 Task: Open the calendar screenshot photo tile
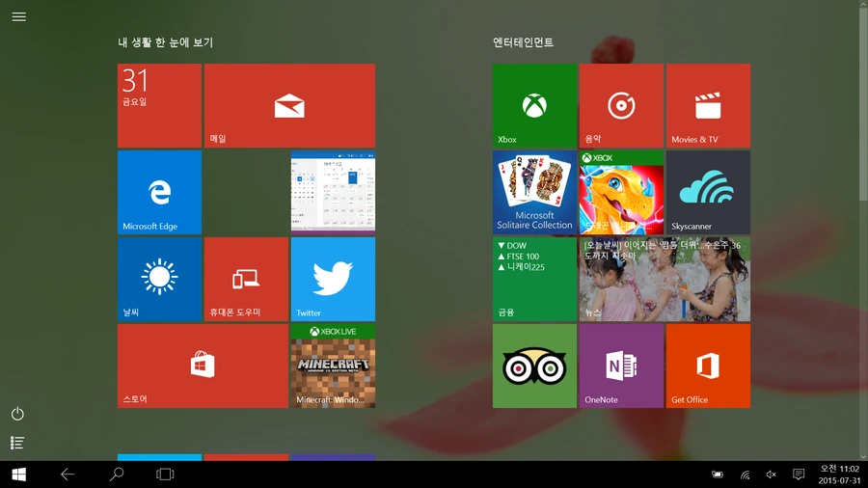tap(334, 193)
